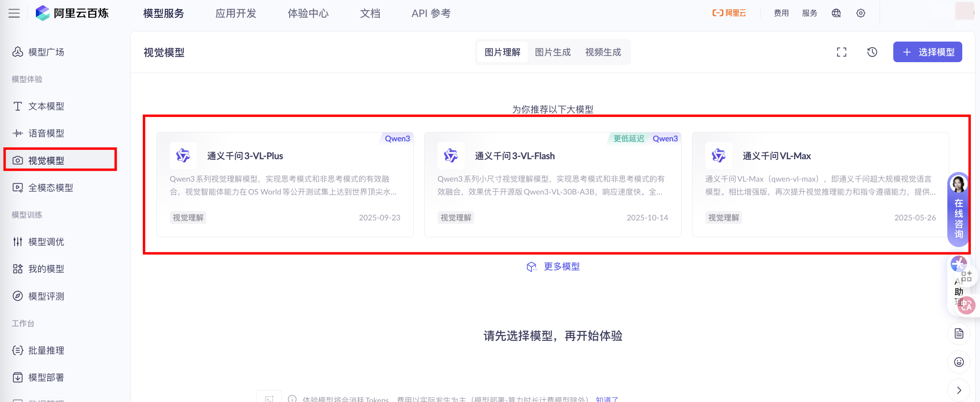Click the 模型调优 sliders icon
This screenshot has height=402, width=980.
[18, 242]
